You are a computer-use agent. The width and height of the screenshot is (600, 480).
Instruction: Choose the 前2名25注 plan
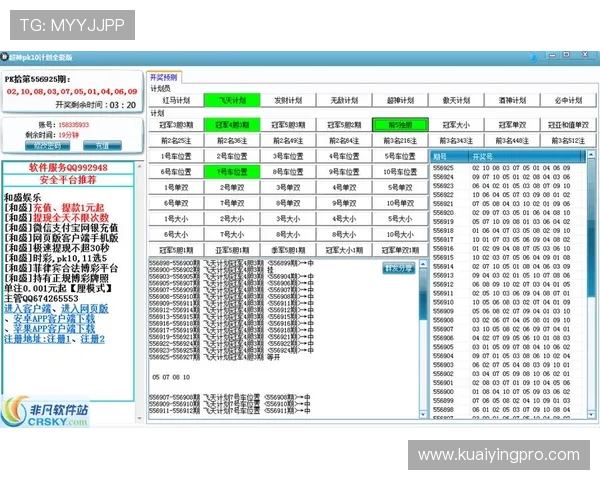176,140
